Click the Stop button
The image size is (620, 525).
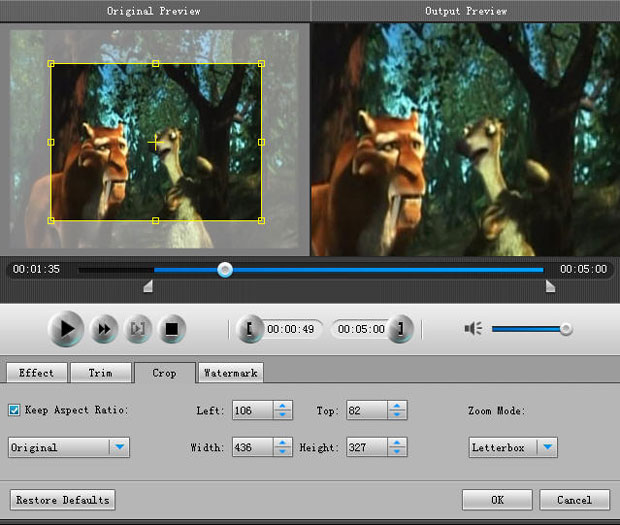(x=172, y=329)
